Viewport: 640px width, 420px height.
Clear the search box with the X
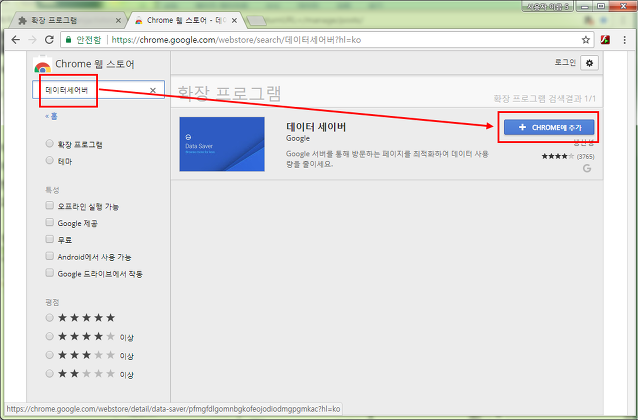(153, 90)
